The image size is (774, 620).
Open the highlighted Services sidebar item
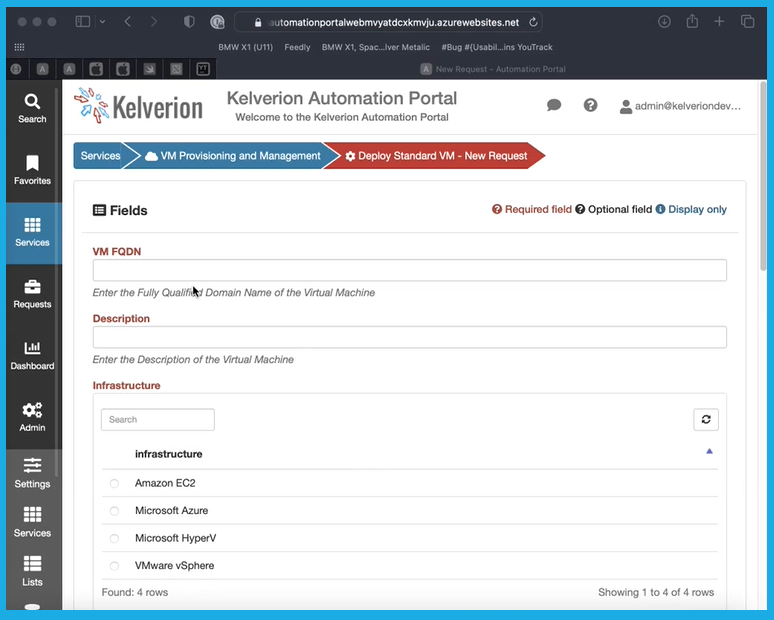pyautogui.click(x=32, y=232)
